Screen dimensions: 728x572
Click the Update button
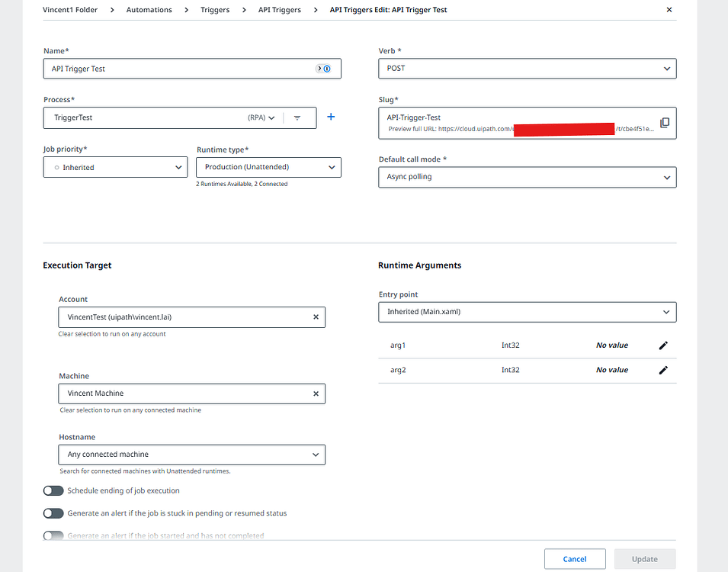[644, 558]
